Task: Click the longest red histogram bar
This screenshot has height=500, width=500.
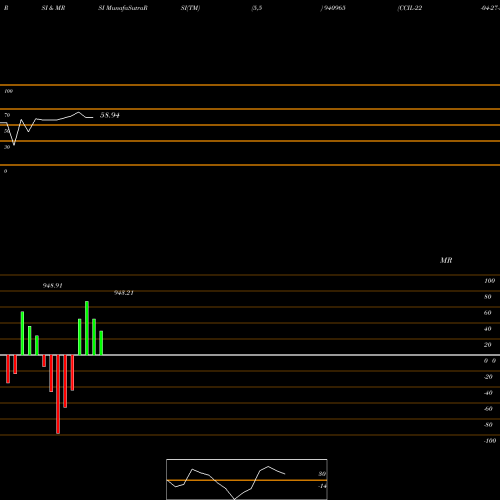Action: [x=58, y=394]
